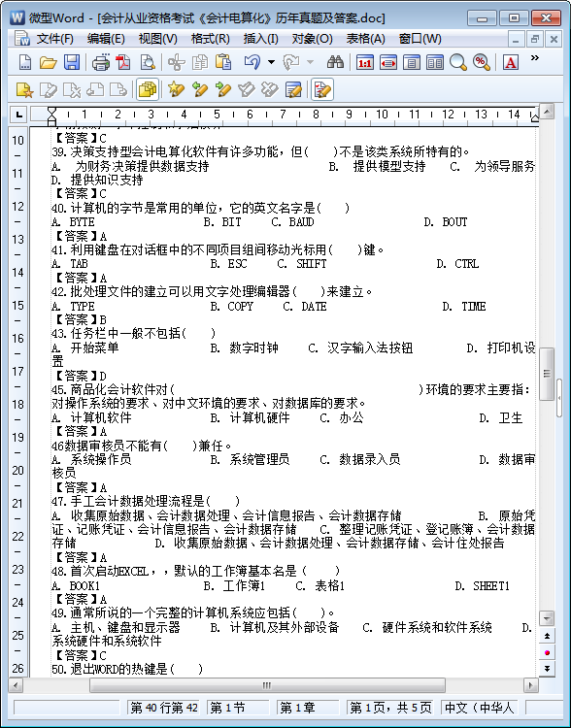Click the horizontal scrollbar left arrow
The image size is (571, 728).
point(16,685)
